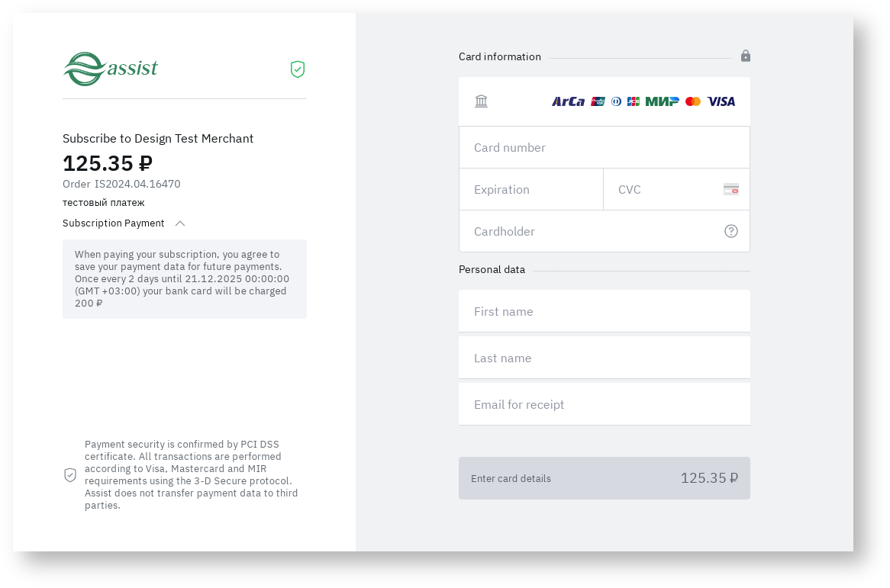Click the JCB card logo
Image resolution: width=890 pixels, height=588 pixels.
[634, 101]
